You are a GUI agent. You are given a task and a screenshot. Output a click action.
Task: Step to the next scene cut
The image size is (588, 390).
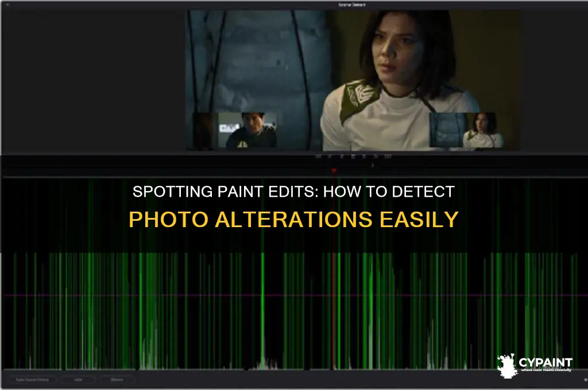(x=376, y=157)
